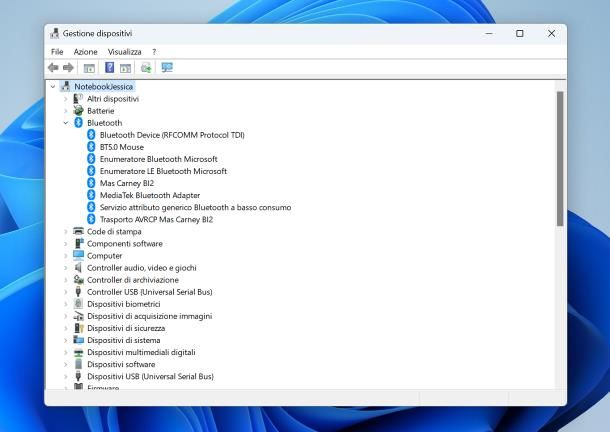Click the icon of Dispositivi multimediali digitali

point(78,352)
